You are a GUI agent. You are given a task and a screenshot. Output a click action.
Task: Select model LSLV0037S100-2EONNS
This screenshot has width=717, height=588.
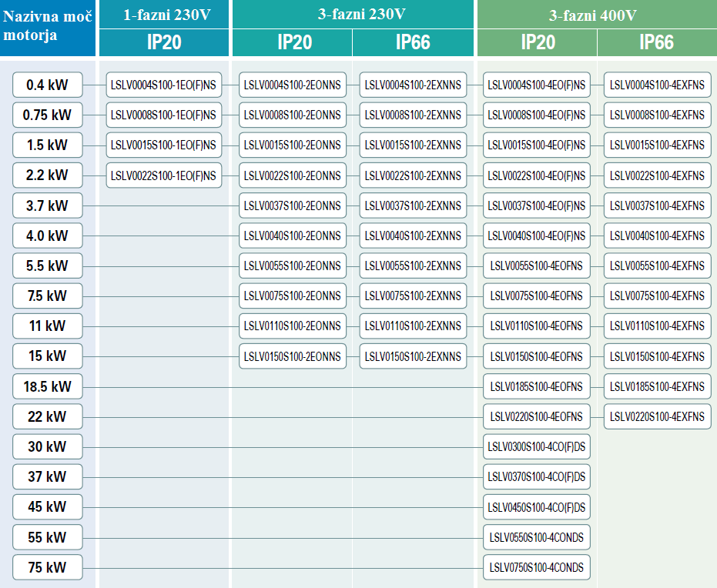point(292,205)
